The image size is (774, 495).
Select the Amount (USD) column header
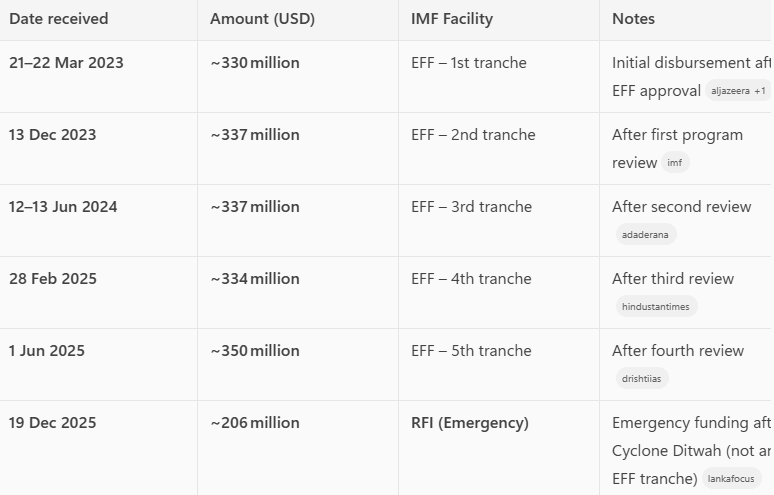tap(263, 19)
